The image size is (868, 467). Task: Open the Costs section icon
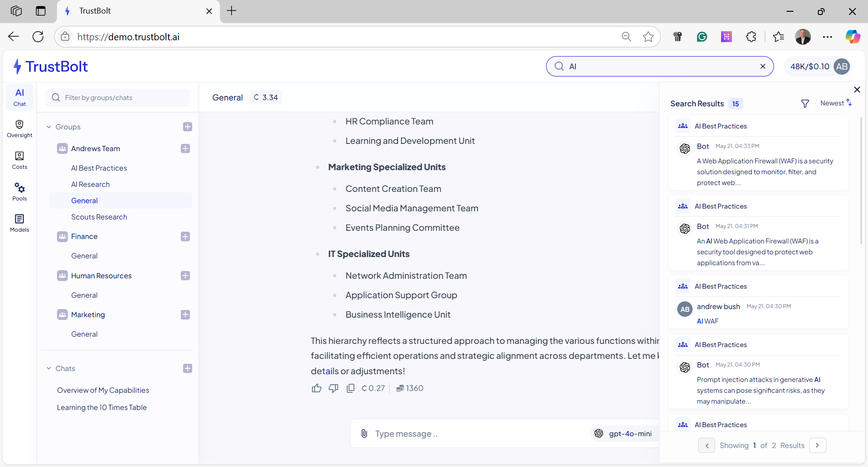pos(19,156)
